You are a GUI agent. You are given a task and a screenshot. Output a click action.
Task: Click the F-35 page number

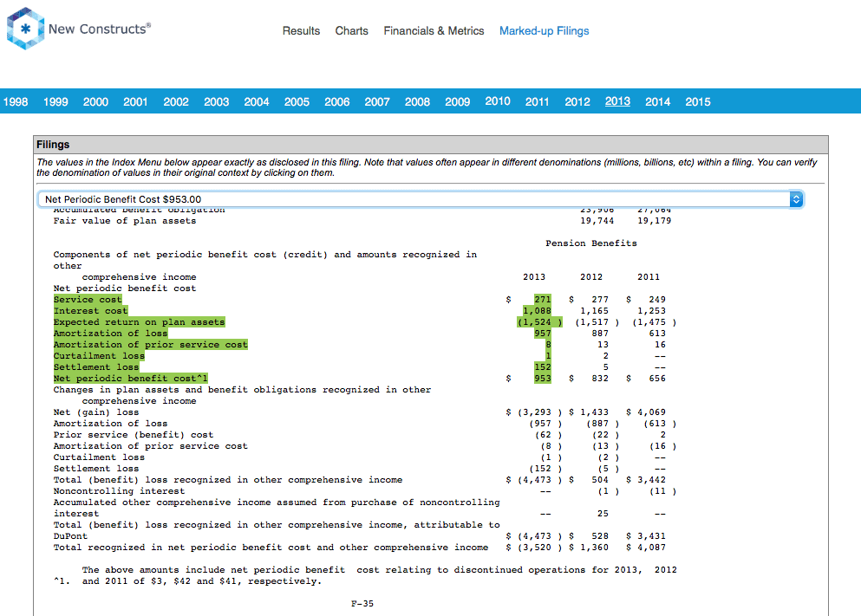[x=362, y=603]
